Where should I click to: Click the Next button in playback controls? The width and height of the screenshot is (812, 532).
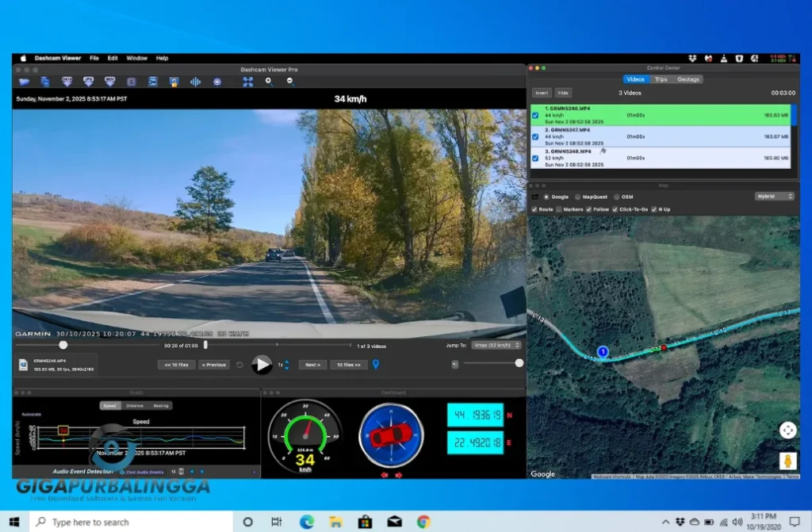(312, 364)
